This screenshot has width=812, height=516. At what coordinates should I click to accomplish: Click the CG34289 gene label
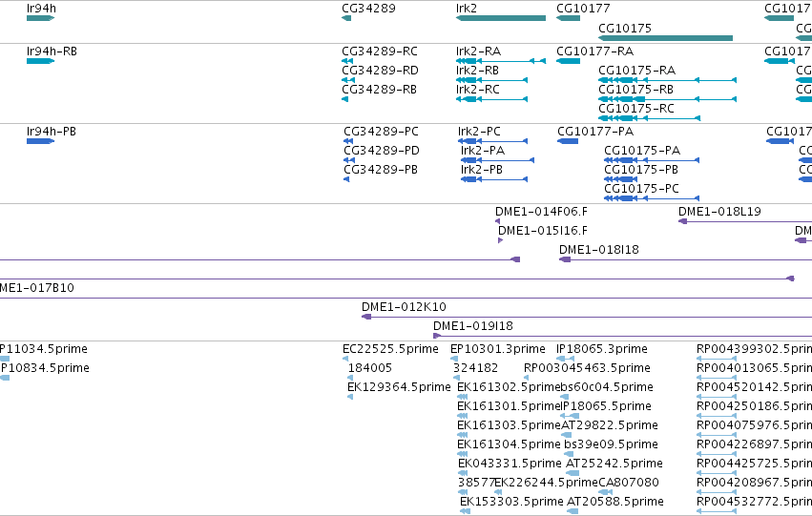(368, 9)
